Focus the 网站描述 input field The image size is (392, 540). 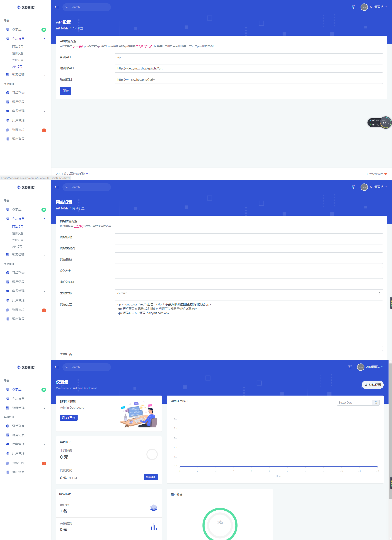click(x=248, y=260)
